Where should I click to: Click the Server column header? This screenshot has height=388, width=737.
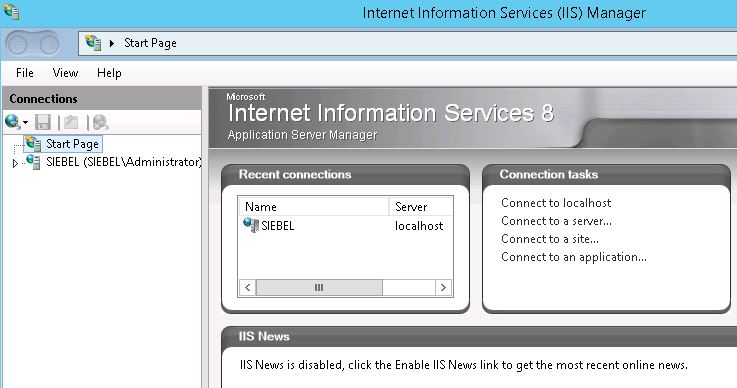tap(420, 207)
